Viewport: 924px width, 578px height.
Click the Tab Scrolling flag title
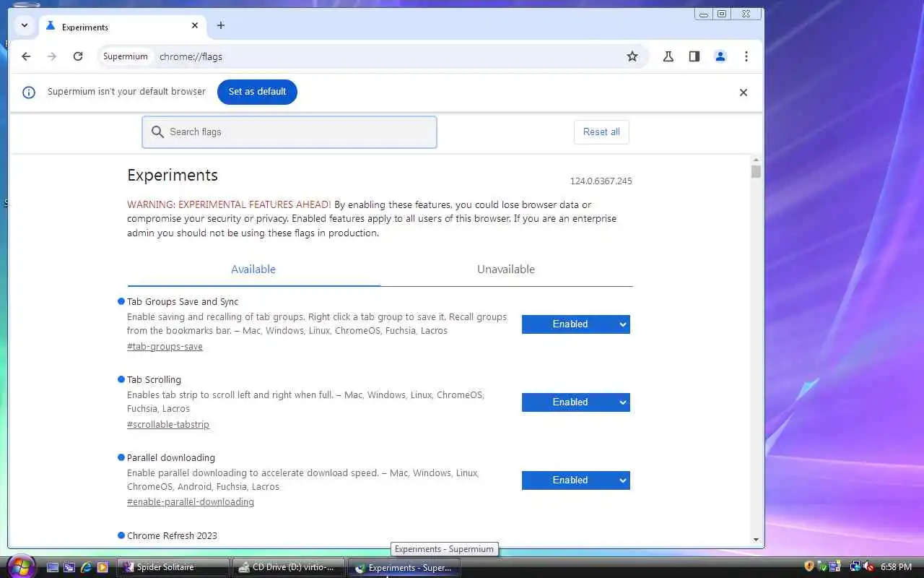pos(154,380)
